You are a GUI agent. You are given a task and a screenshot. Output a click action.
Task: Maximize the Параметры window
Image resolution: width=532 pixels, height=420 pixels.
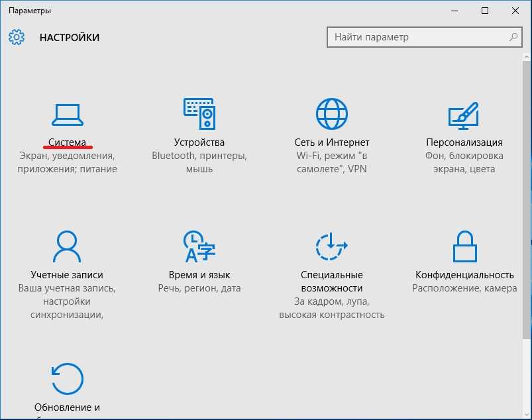click(x=485, y=11)
